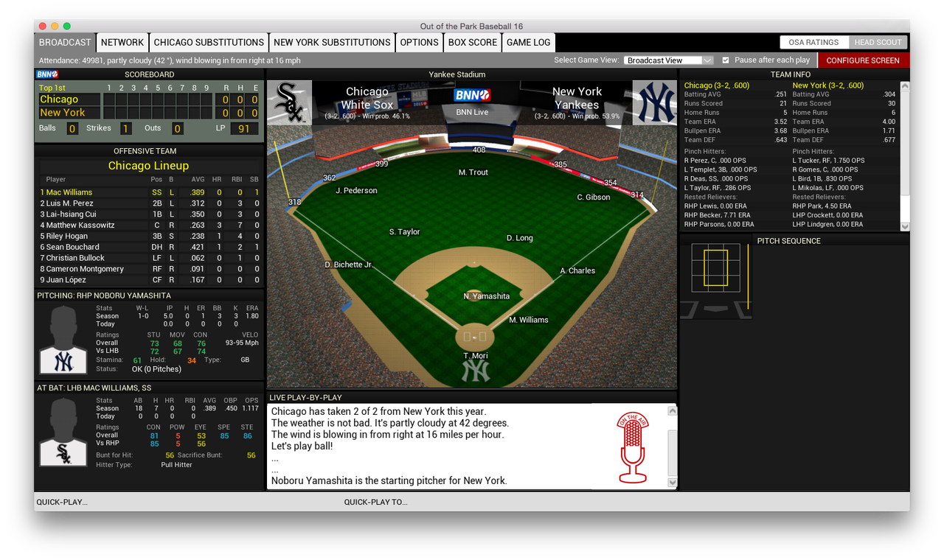This screenshot has width=944, height=560.
Task: Open the NETWORK tab
Action: pyautogui.click(x=122, y=43)
